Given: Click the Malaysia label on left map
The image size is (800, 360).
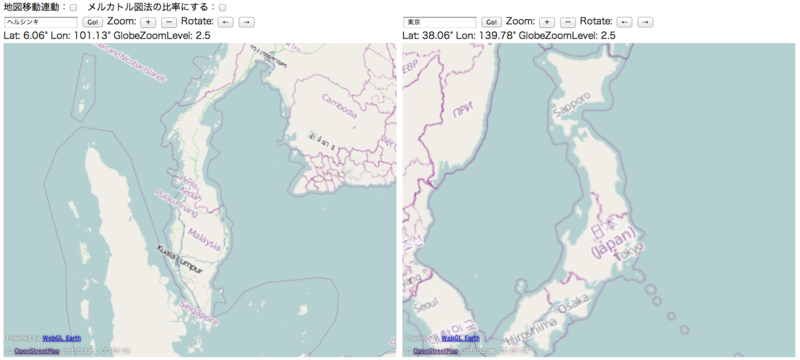Looking at the screenshot, I should click(x=204, y=240).
